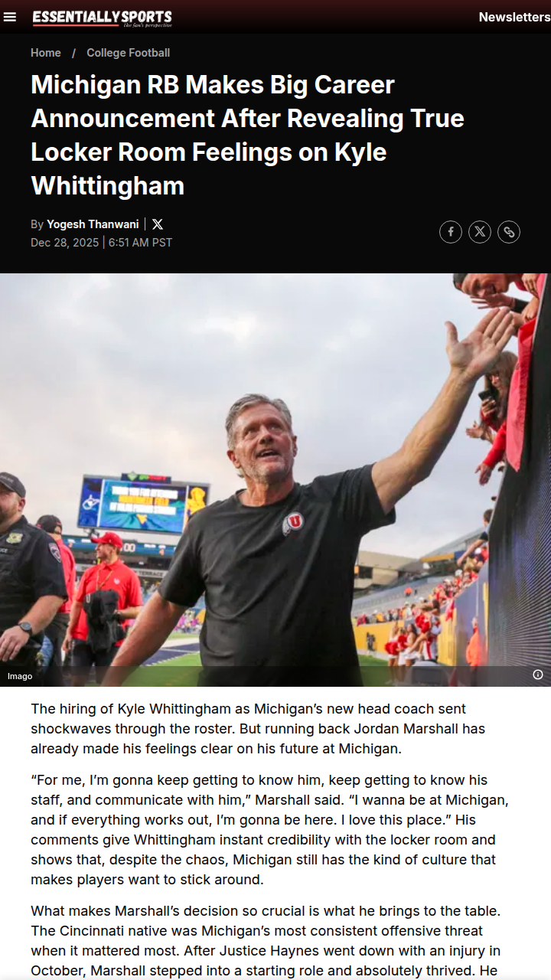This screenshot has height=980, width=551.
Task: Open author Yogesh Thanwani's profile
Action: pyautogui.click(x=93, y=224)
